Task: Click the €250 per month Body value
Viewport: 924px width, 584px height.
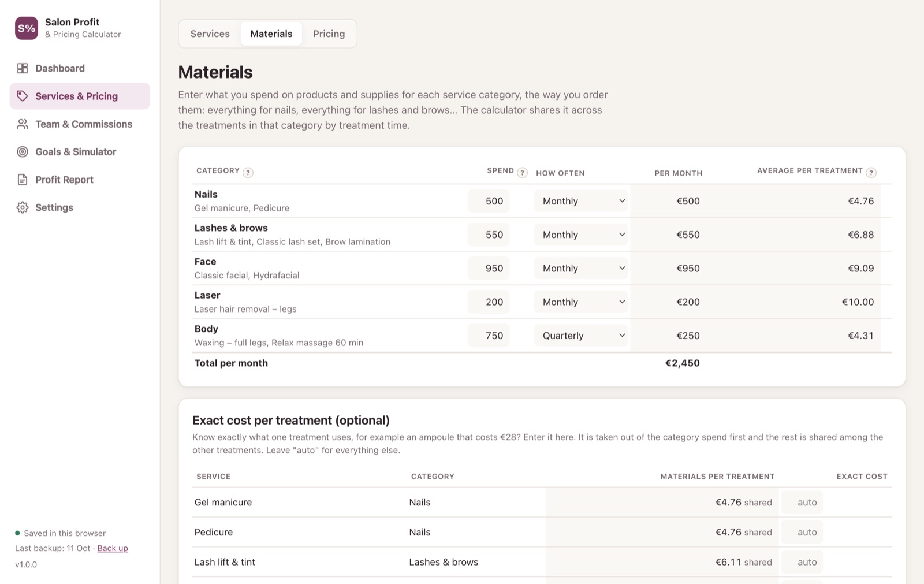Action: (688, 335)
